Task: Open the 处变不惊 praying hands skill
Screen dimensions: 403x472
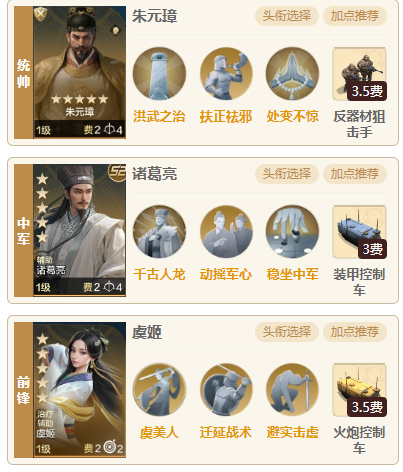Action: (292, 73)
